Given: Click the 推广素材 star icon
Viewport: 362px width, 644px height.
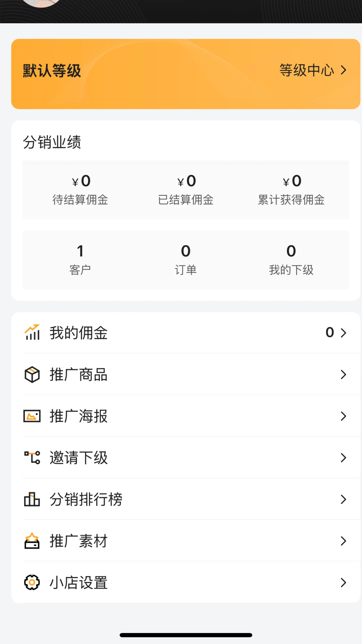Looking at the screenshot, I should (32, 541).
